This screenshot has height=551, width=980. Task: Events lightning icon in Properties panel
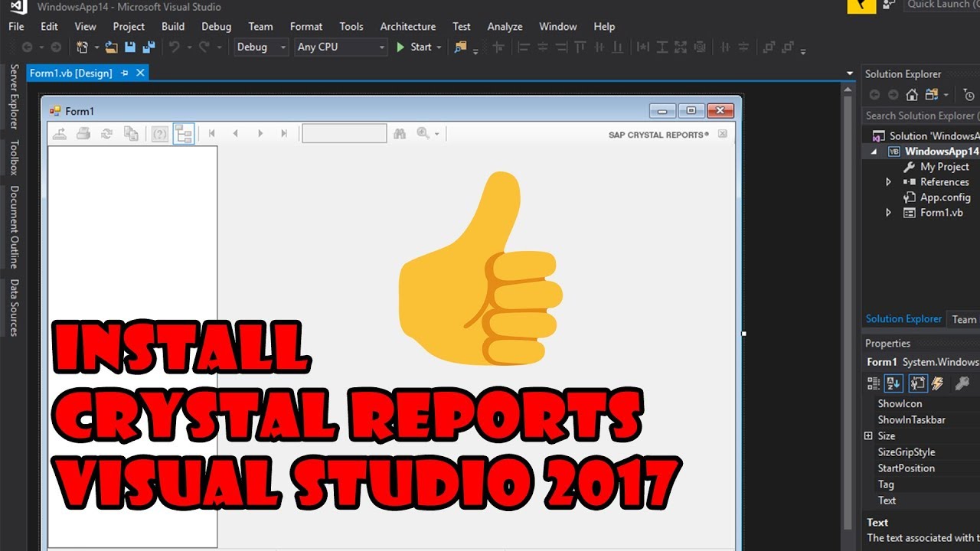[x=937, y=383]
